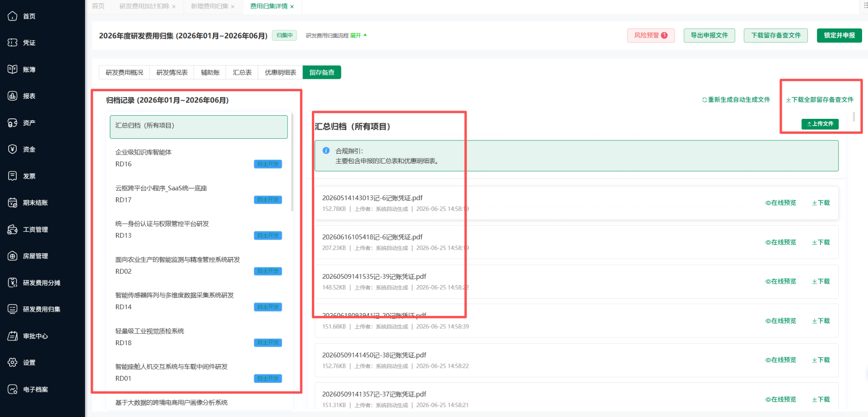This screenshot has width=868, height=417.
Task: Switch to the 首页 top tab
Action: (x=98, y=6)
